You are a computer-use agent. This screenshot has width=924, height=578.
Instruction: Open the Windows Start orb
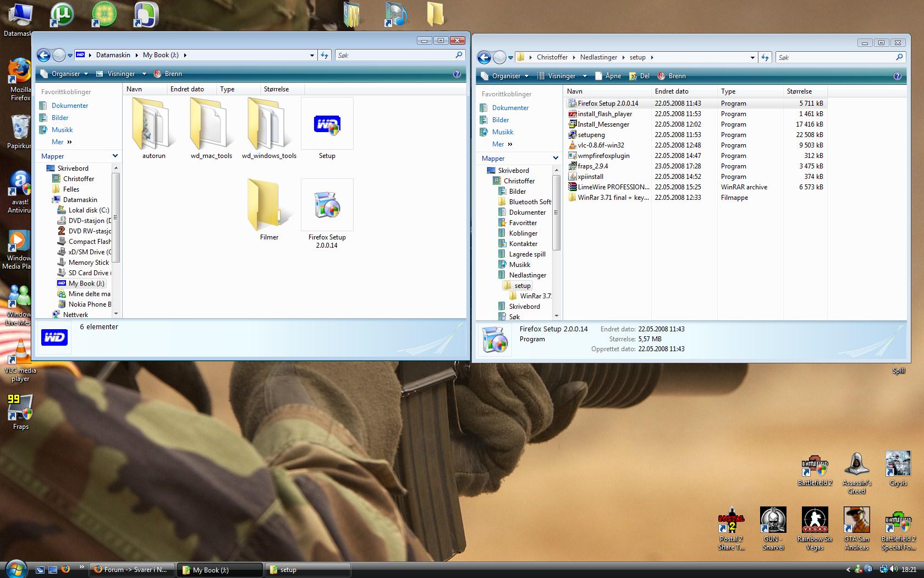pos(15,568)
